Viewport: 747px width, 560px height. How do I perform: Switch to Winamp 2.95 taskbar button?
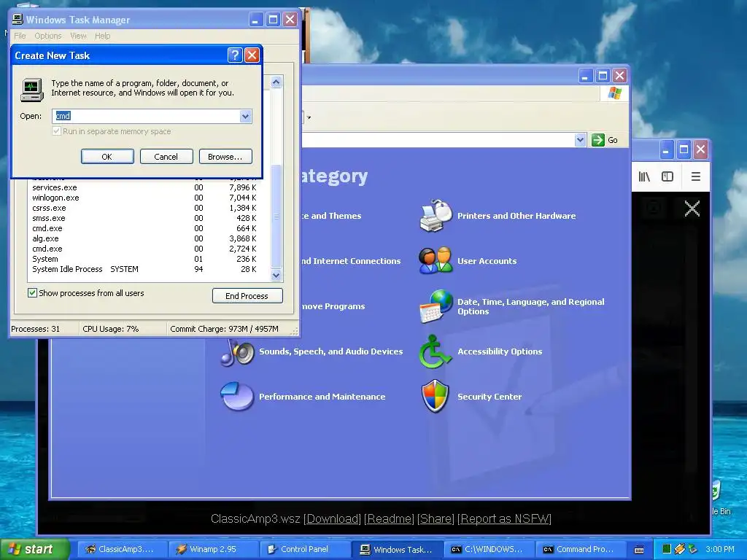point(214,550)
